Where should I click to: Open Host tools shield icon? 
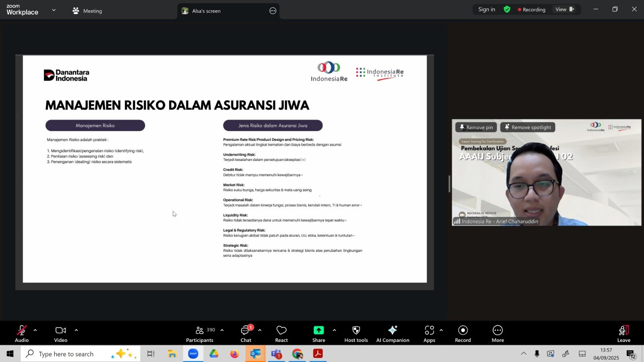tap(356, 331)
